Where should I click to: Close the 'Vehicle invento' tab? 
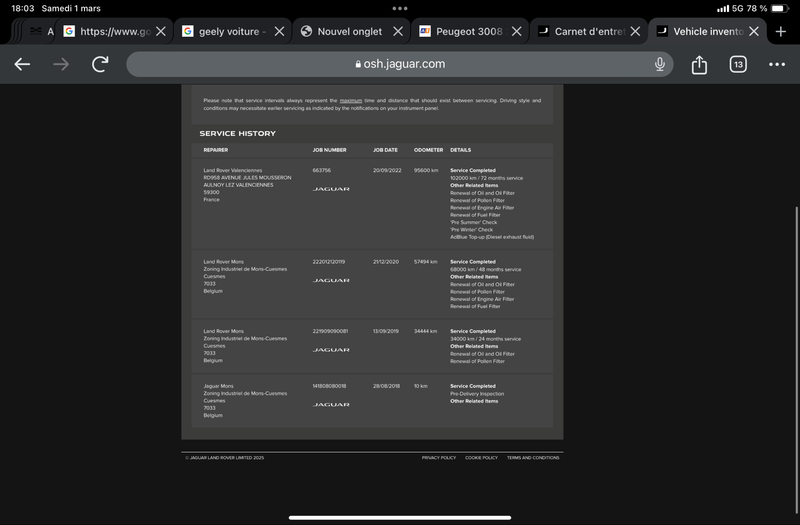click(754, 32)
